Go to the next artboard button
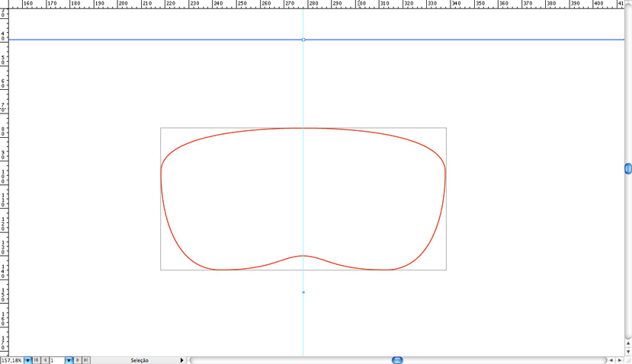The image size is (632, 364). [78, 360]
